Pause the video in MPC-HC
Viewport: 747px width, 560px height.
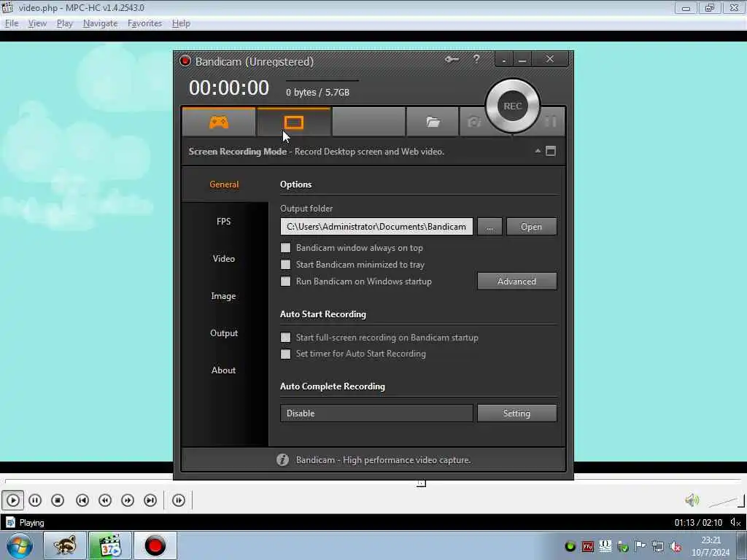coord(35,500)
